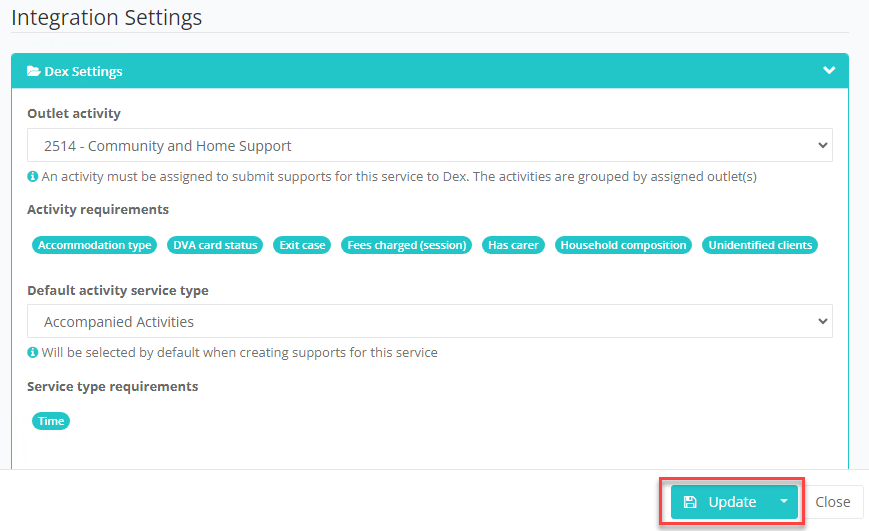This screenshot has width=869, height=531.
Task: Click the Fees charged (session) badge
Action: tap(407, 245)
